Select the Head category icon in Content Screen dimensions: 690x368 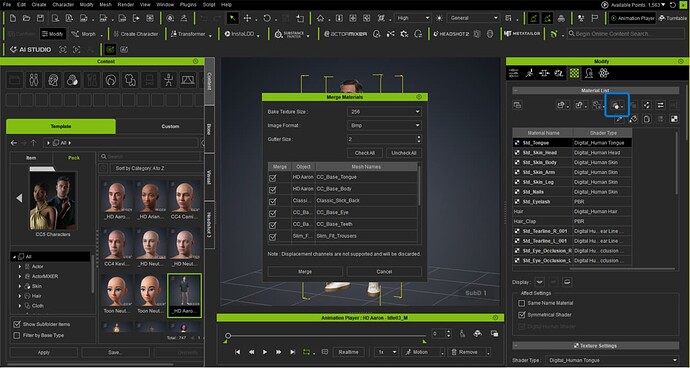[x=53, y=80]
